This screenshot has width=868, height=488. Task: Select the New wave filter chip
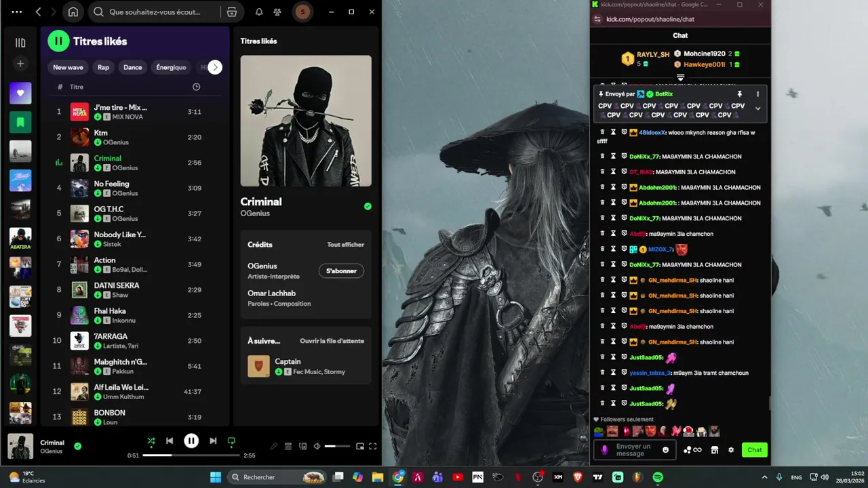[68, 67]
